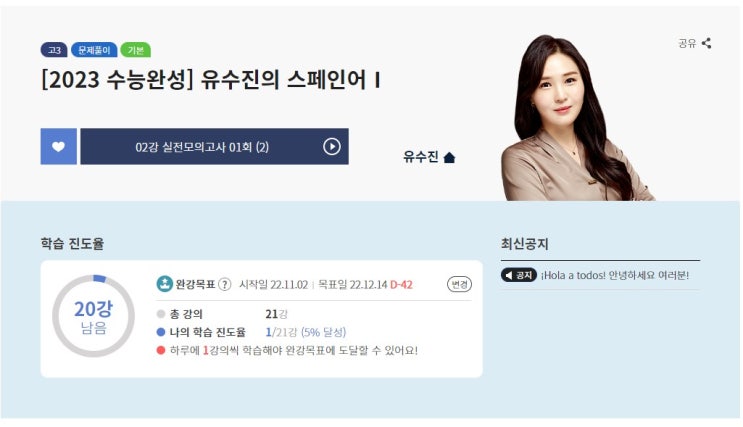Click the 1/21강 (5% 달성) progress text
Image resolution: width=743 pixels, height=427 pixels.
pos(306,332)
